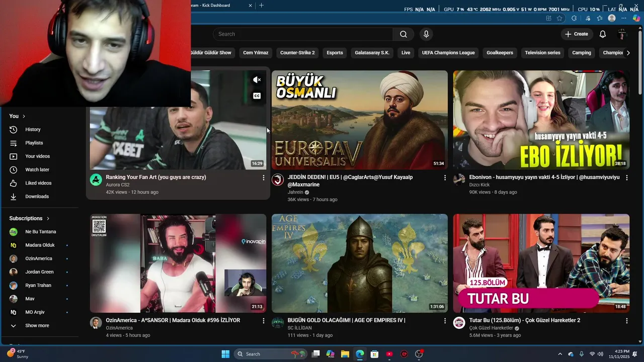
Task: Open the weather widget showing 45°F Sunny
Action: tap(18, 354)
